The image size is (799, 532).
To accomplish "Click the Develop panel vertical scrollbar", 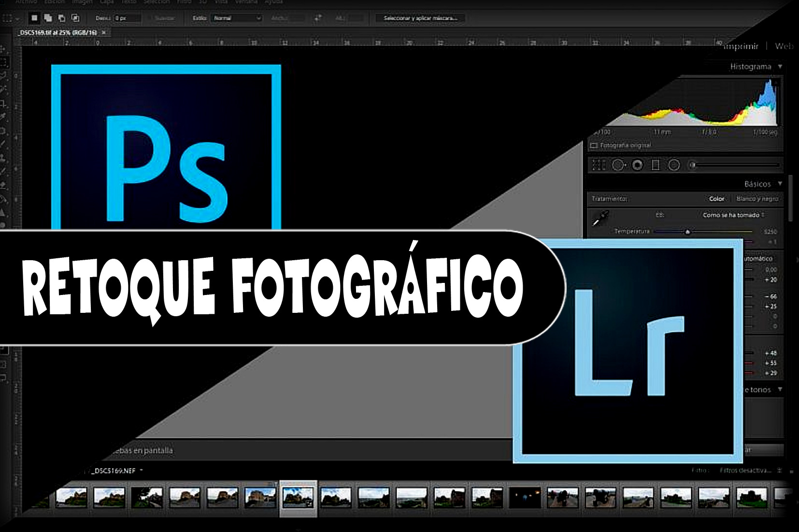I will [791, 198].
